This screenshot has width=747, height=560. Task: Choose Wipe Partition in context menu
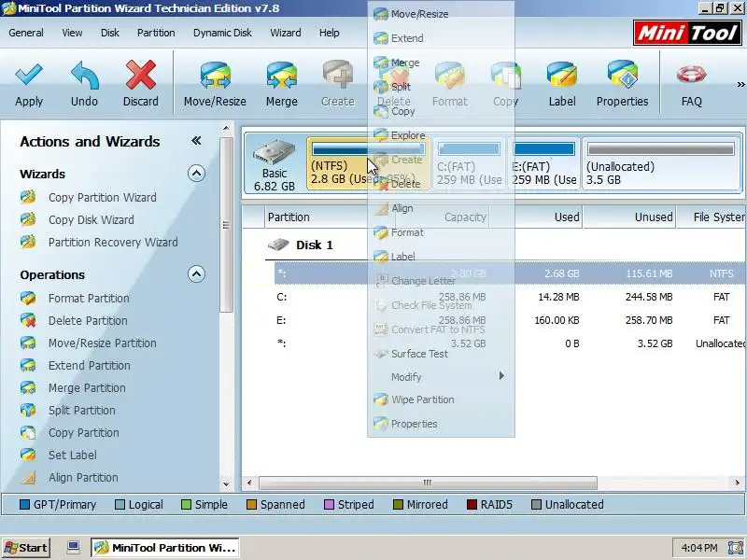tap(441, 399)
